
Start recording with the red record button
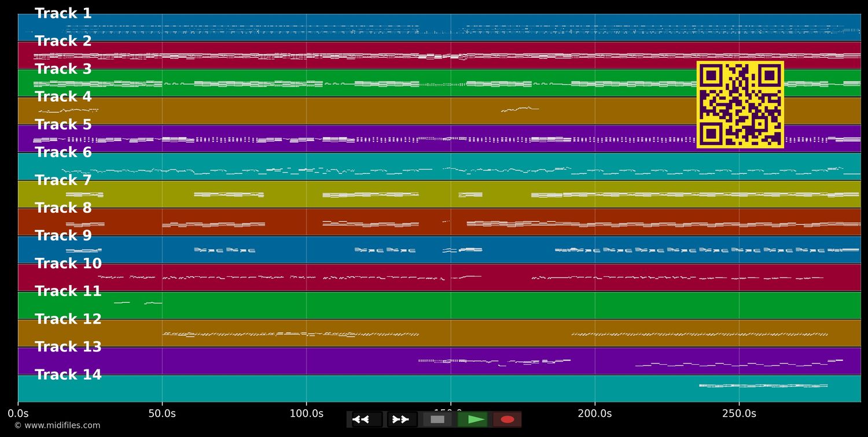507,420
